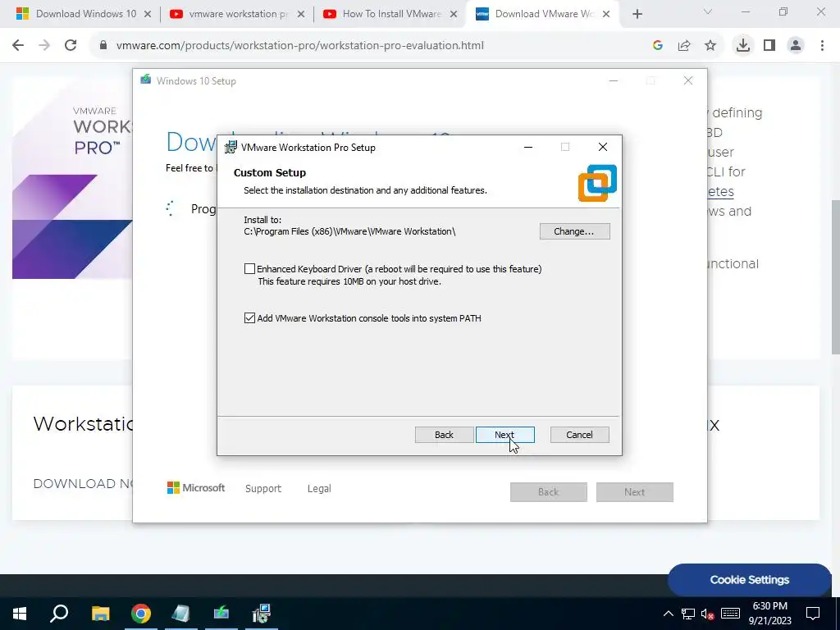Minimize the Windows 10 Setup window

614,81
